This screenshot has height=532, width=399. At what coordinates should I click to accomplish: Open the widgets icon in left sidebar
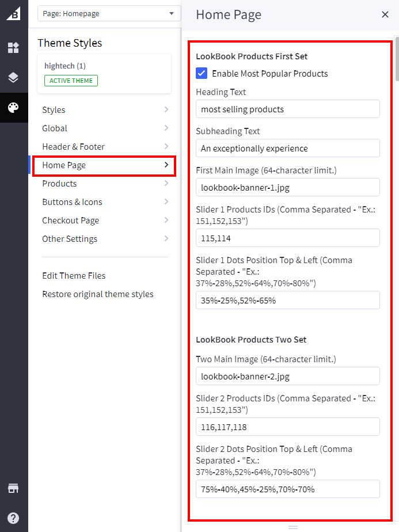(13, 48)
